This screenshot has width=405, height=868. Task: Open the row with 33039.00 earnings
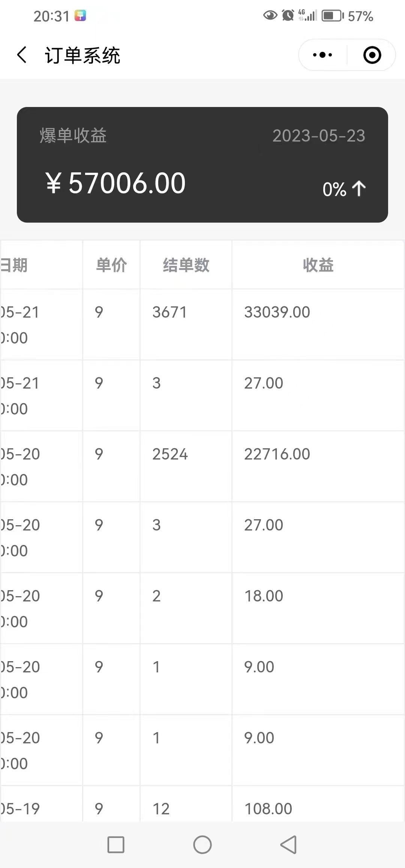(202, 324)
